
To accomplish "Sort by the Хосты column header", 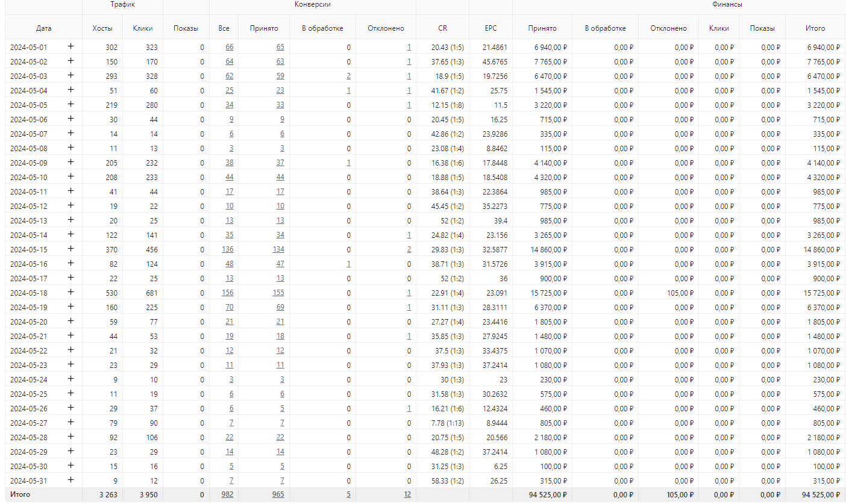I will 102,28.
